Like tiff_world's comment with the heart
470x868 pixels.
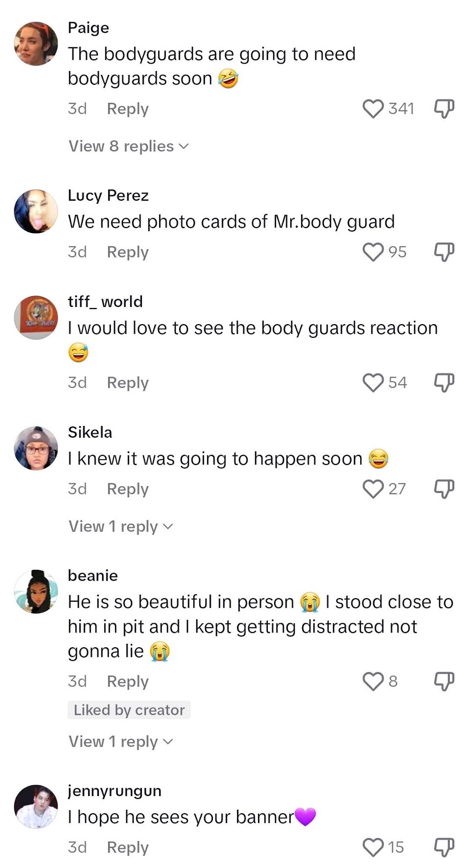[x=373, y=383]
